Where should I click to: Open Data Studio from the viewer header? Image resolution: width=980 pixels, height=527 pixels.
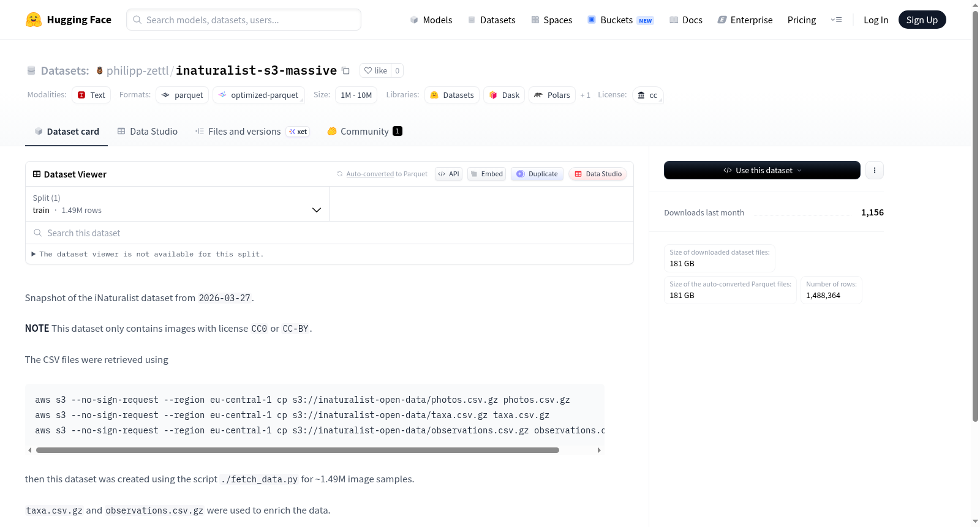598,174
